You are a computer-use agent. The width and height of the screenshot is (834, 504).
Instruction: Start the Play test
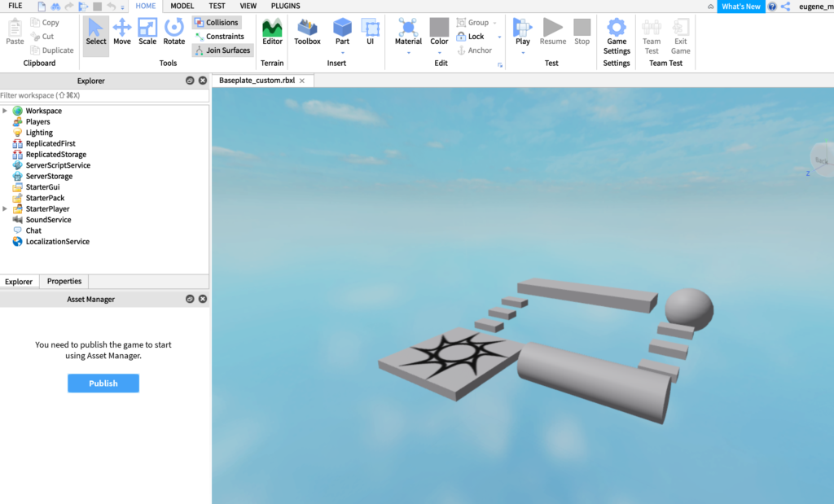tap(522, 32)
